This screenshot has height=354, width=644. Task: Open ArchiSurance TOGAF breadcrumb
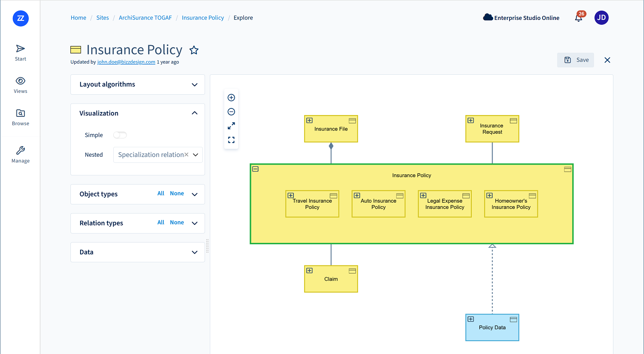pos(145,18)
